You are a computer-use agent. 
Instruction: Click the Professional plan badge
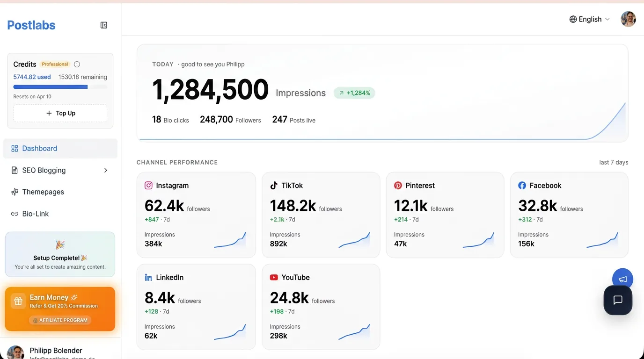pos(55,65)
